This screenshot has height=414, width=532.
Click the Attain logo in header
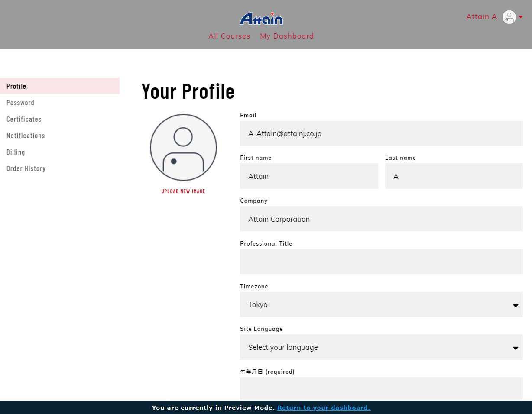point(261,19)
